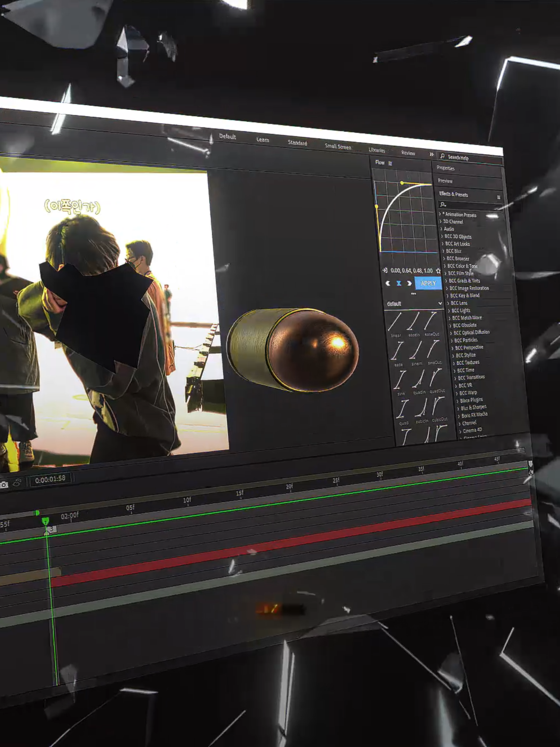This screenshot has height=747, width=560.
Task: Switch to the Learn workspace
Action: (x=262, y=140)
